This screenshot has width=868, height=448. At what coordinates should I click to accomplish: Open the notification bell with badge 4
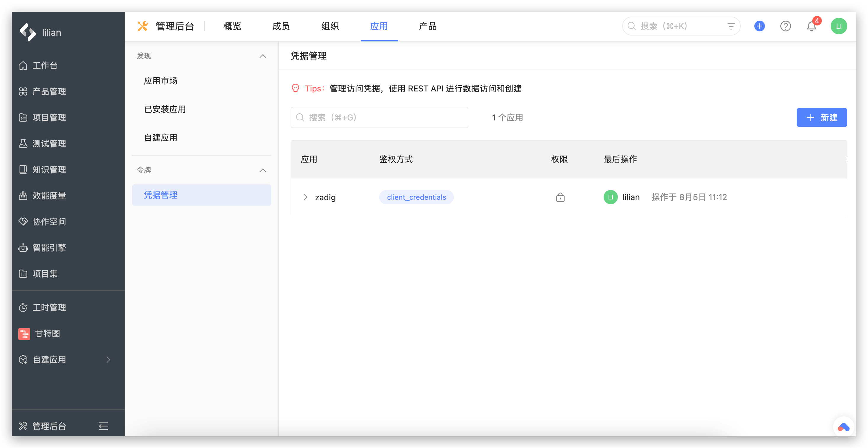pyautogui.click(x=812, y=26)
